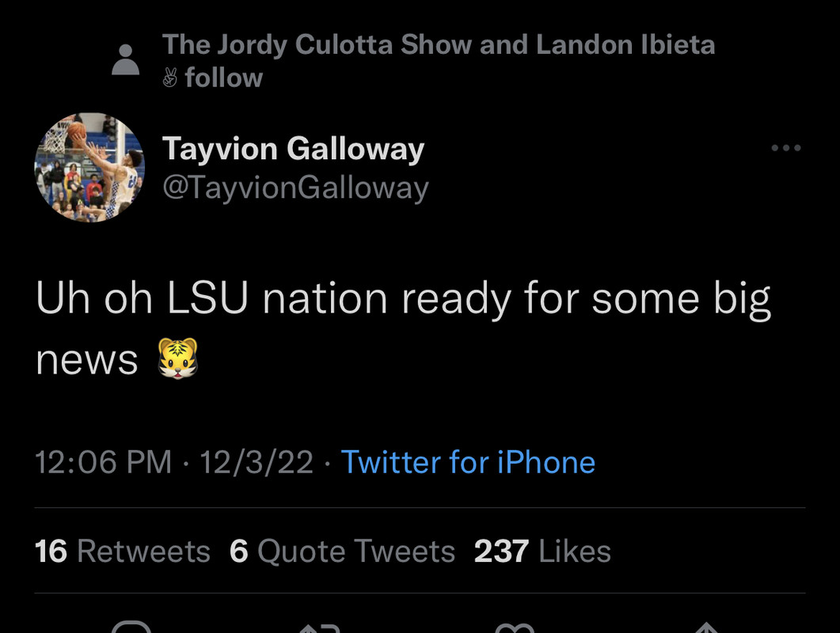Image resolution: width=840 pixels, height=633 pixels.
Task: Tap the share upload arrow icon
Action: 707,627
